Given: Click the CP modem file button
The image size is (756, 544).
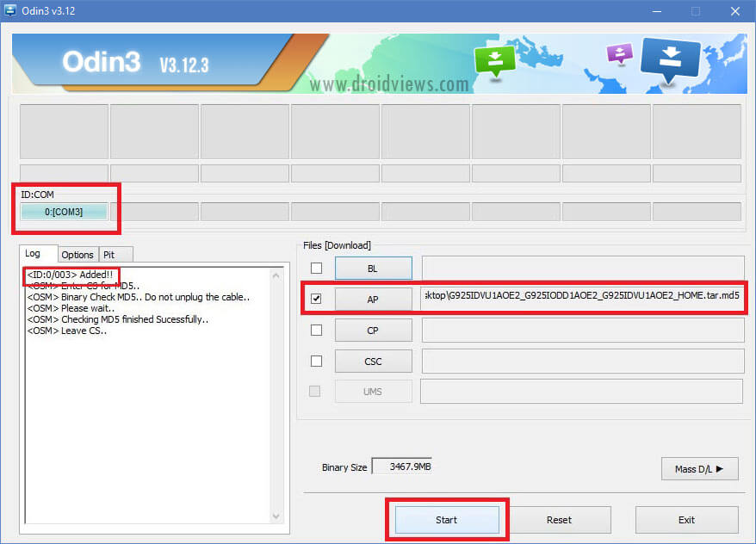Looking at the screenshot, I should 373,331.
